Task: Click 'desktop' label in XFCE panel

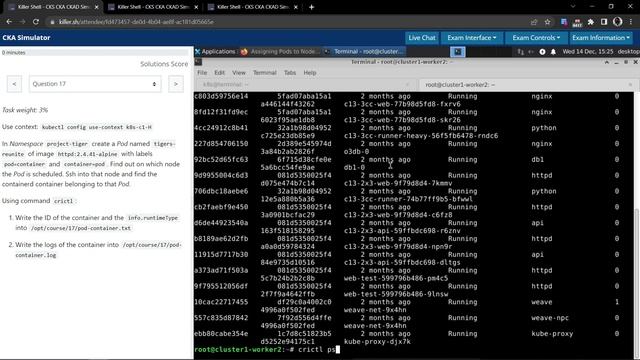Action: click(629, 51)
